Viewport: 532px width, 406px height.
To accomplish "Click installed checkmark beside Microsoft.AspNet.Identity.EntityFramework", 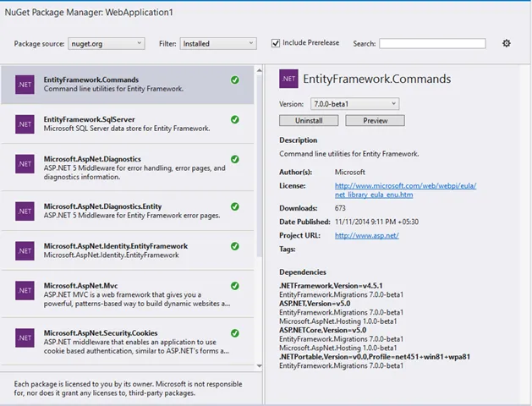I will click(x=234, y=245).
